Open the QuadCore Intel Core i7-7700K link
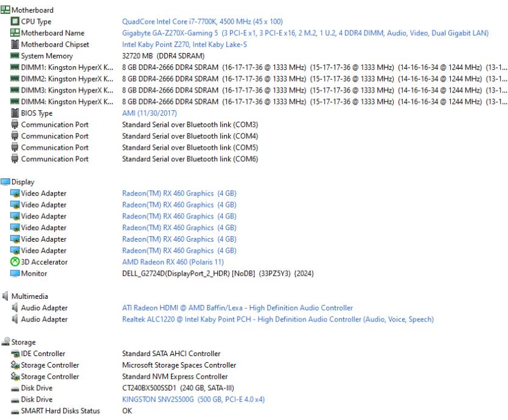 (202, 22)
